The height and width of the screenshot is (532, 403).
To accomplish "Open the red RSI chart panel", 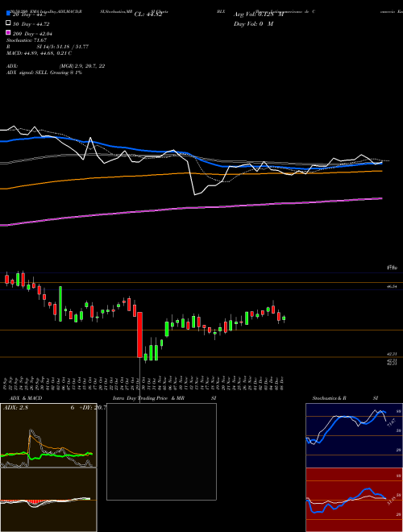I will pyautogui.click(x=354, y=500).
